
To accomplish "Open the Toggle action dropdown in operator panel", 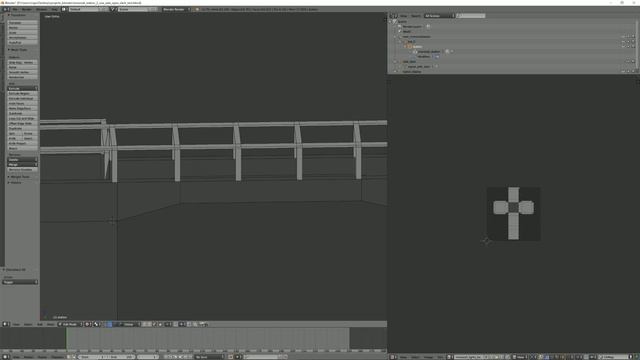I will [x=20, y=282].
